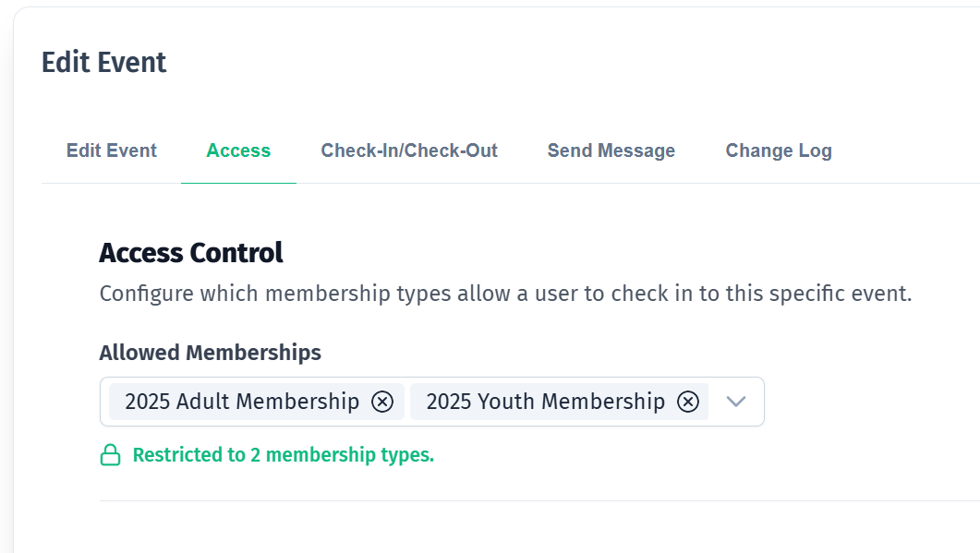980x553 pixels.
Task: Click the divider line below the restriction notice
Action: click(536, 500)
